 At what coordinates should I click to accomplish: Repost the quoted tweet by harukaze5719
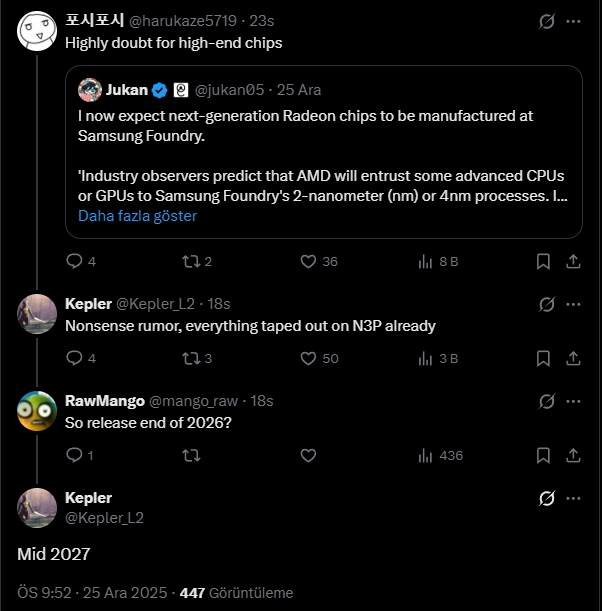[x=191, y=261]
